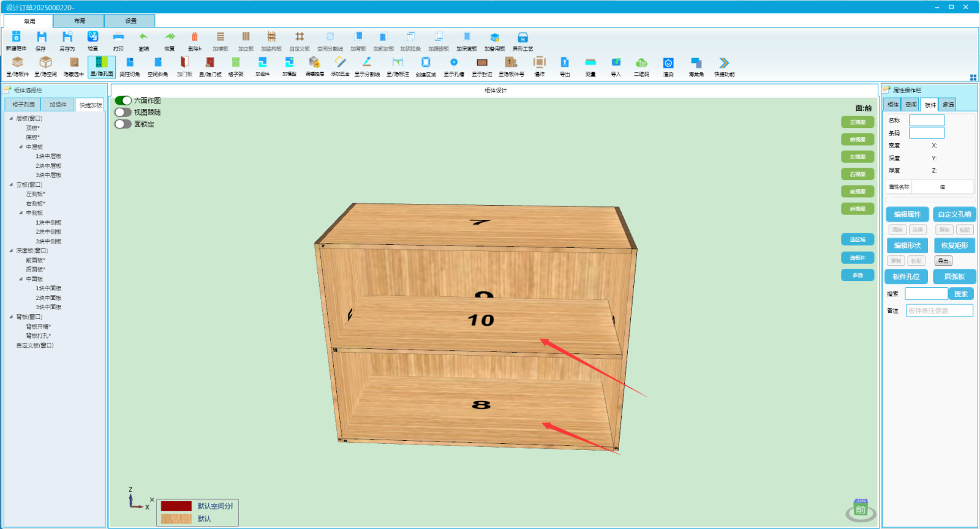Enable the 面锁定 toggle switch
The height and width of the screenshot is (529, 980).
123,124
